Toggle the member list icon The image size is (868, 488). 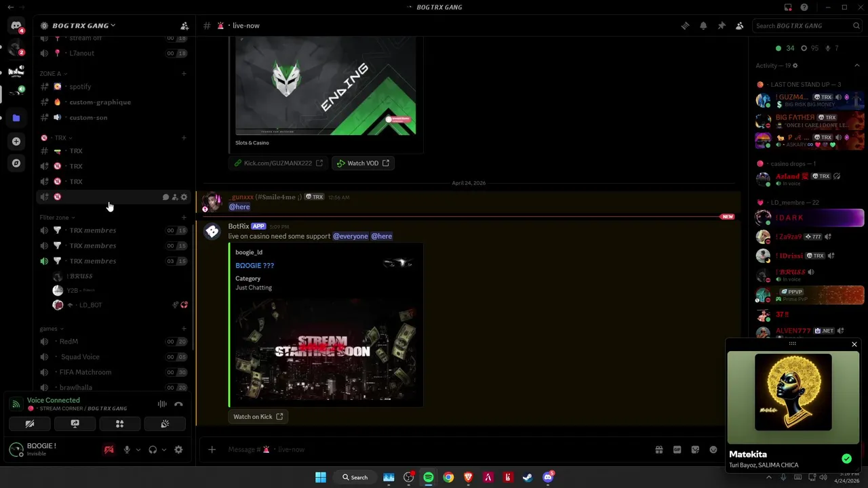tap(739, 26)
